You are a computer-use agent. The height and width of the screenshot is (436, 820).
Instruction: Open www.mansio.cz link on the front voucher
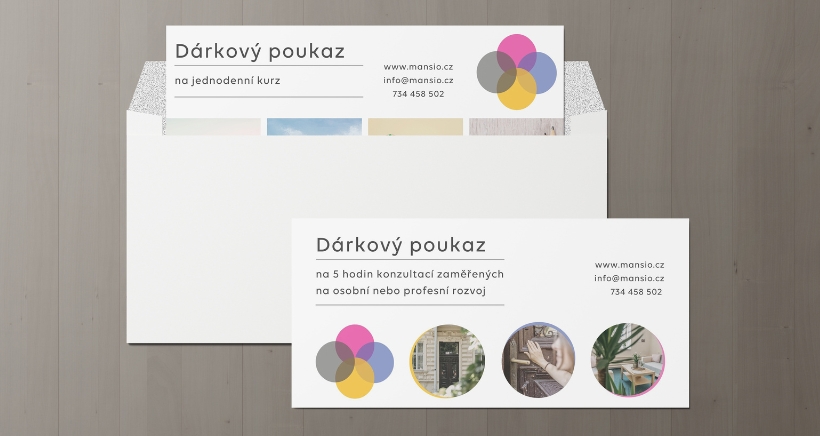(x=630, y=265)
